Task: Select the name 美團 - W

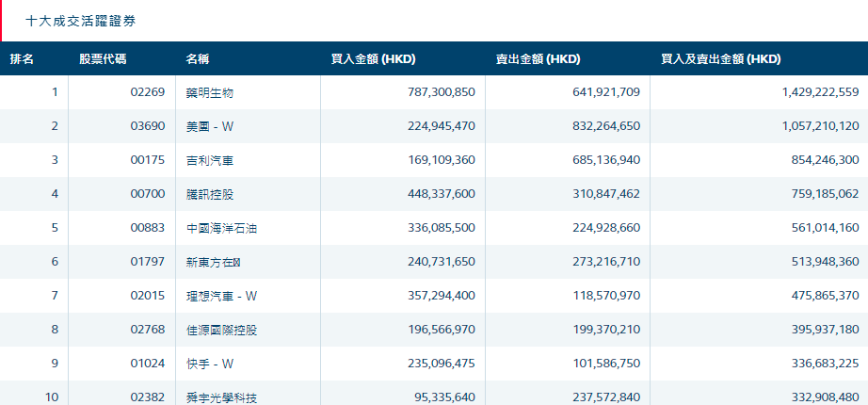Action: (x=210, y=126)
